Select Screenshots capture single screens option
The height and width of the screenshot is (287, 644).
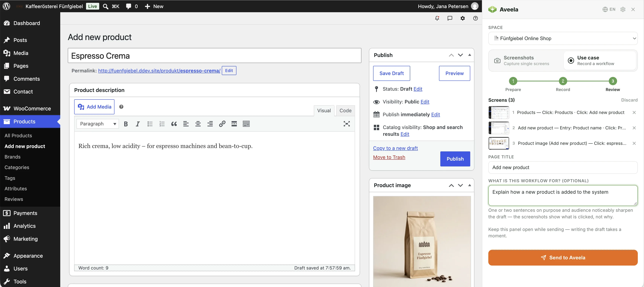point(526,60)
